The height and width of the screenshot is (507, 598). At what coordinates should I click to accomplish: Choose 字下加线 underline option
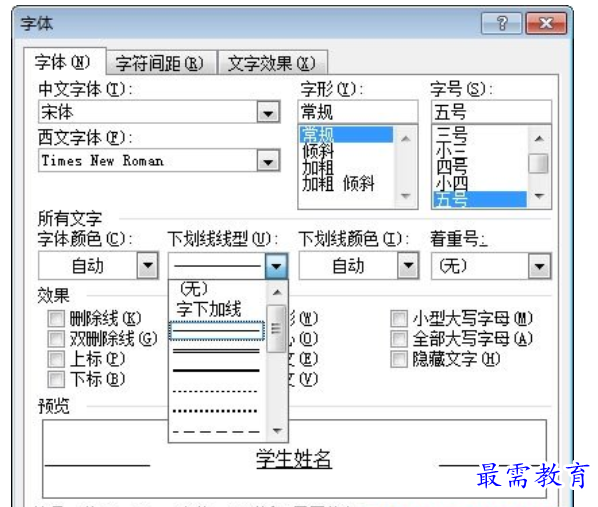tap(217, 309)
